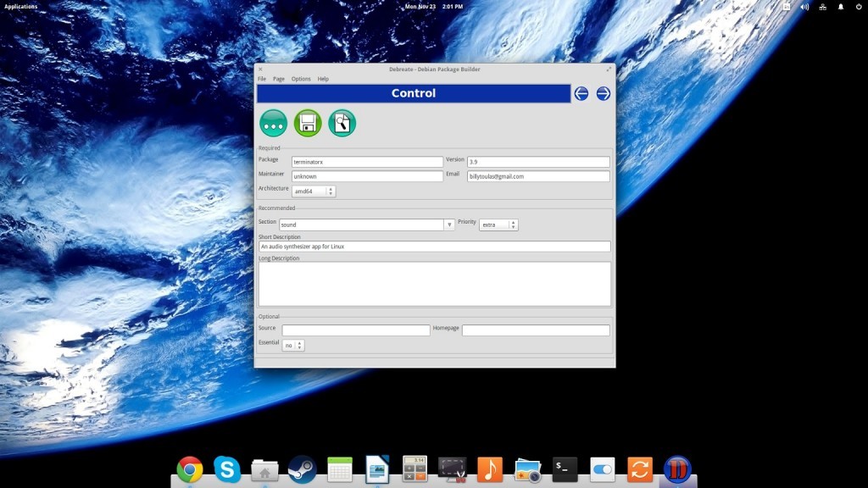Open Steam from the dock

point(303,469)
